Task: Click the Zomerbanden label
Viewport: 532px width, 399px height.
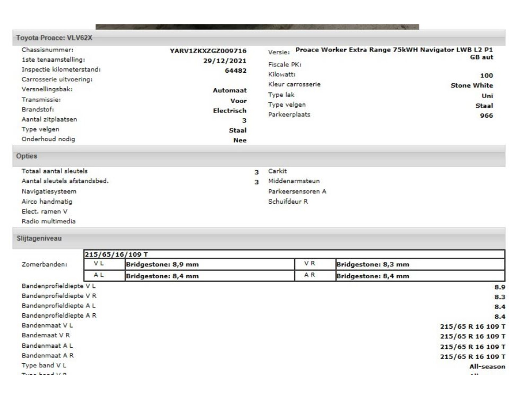Action: point(44,264)
